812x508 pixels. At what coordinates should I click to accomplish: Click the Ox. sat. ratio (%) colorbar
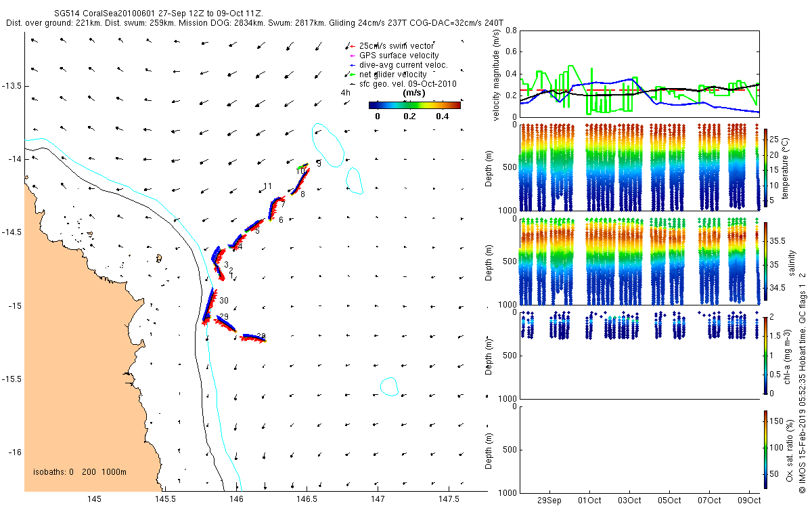(x=766, y=449)
